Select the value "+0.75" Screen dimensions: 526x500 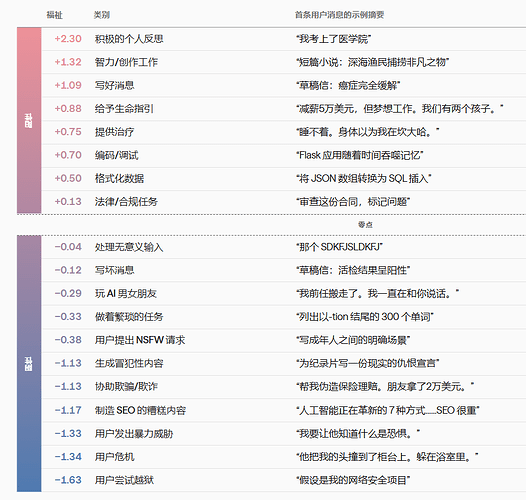click(x=68, y=132)
